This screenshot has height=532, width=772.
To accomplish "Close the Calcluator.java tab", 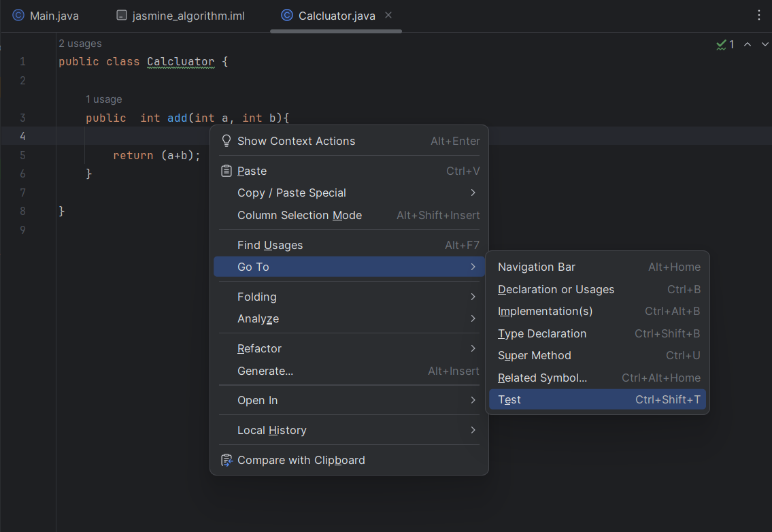I will click(x=388, y=15).
